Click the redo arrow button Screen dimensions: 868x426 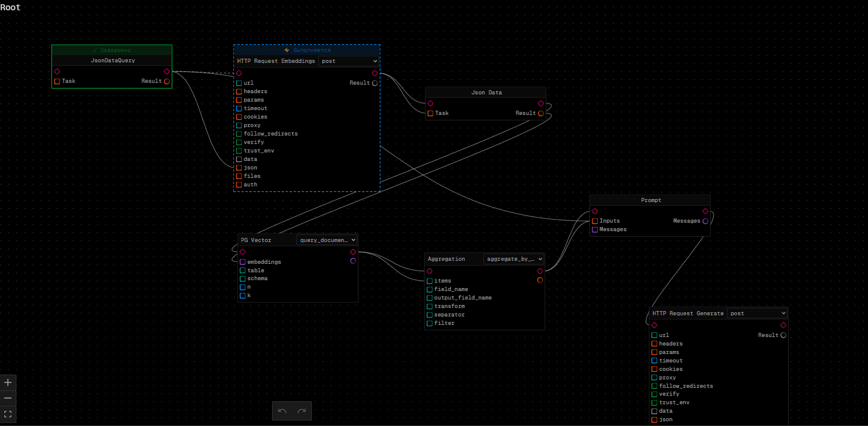[302, 411]
